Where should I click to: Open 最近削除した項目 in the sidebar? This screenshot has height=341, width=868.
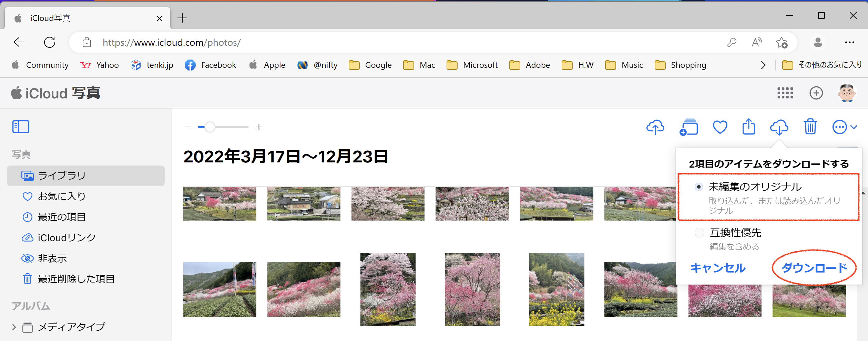76,279
